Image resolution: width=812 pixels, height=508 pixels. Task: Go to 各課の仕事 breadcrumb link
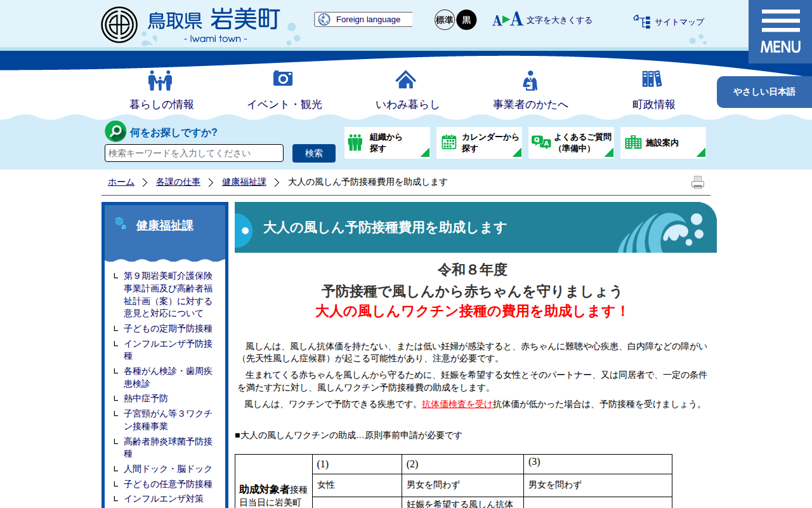(x=178, y=182)
